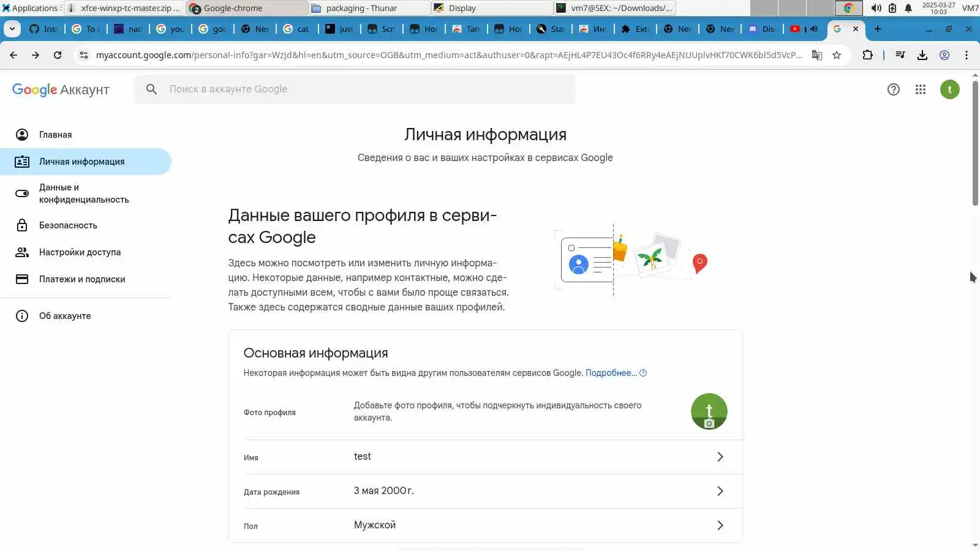Open the Downloads icon in Chrome toolbar
980x551 pixels.
[x=922, y=55]
